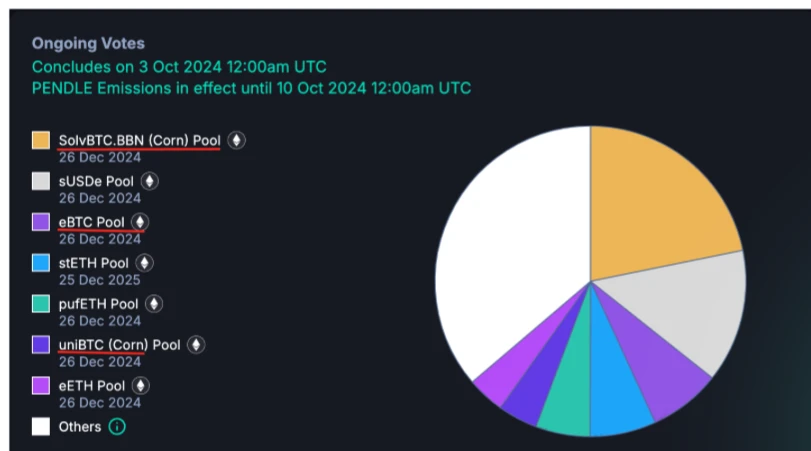The width and height of the screenshot is (811, 451).
Task: Click the gray sUSDe Pool legend swatch
Action: pos(41,181)
